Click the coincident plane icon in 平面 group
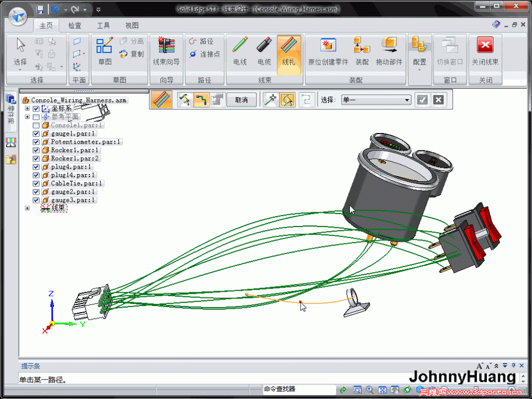This screenshot has width=532, height=399. pyautogui.click(x=77, y=42)
